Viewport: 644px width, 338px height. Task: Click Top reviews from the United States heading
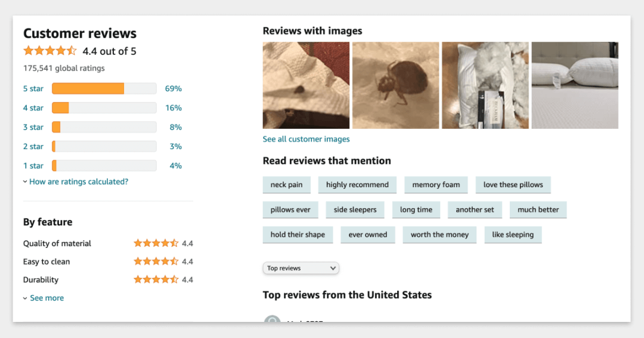[347, 295]
